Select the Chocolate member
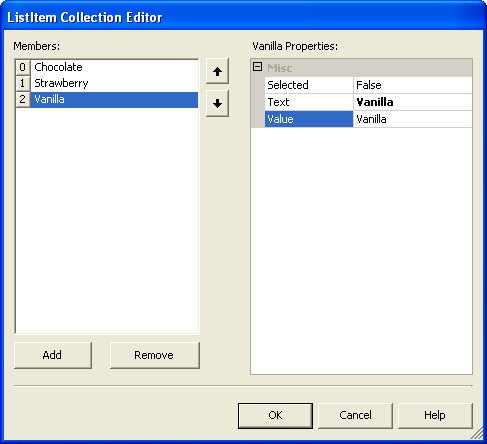Viewport: 487px width, 444px height. (x=114, y=67)
